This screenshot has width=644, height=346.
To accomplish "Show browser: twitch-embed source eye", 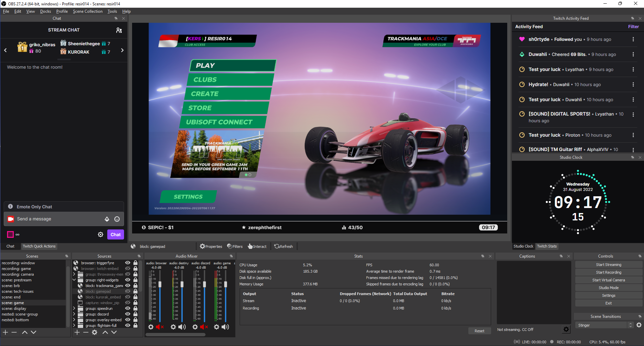I will [x=128, y=269].
